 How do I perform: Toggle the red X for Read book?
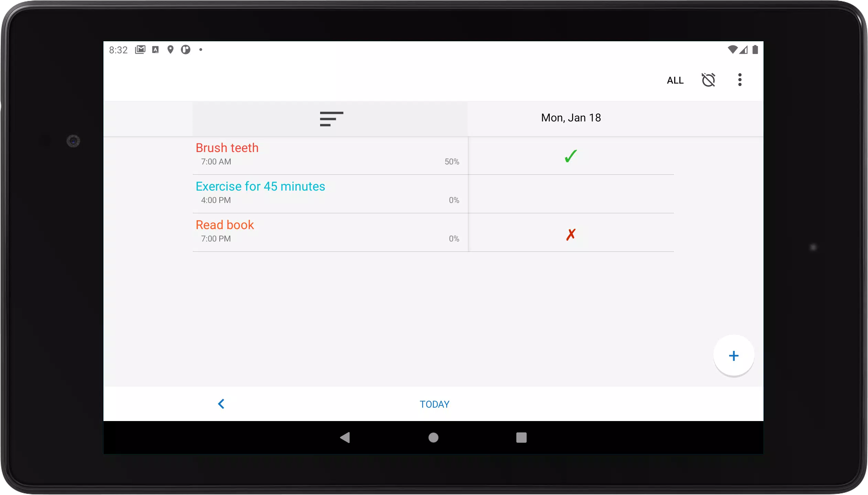(571, 235)
